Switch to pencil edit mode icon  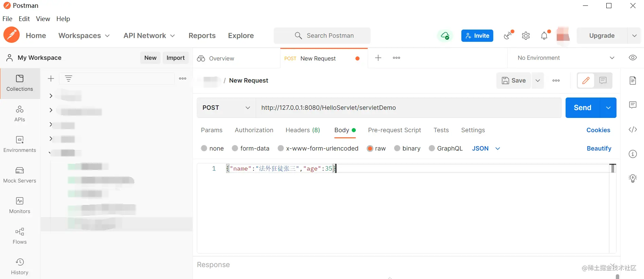[x=586, y=81]
